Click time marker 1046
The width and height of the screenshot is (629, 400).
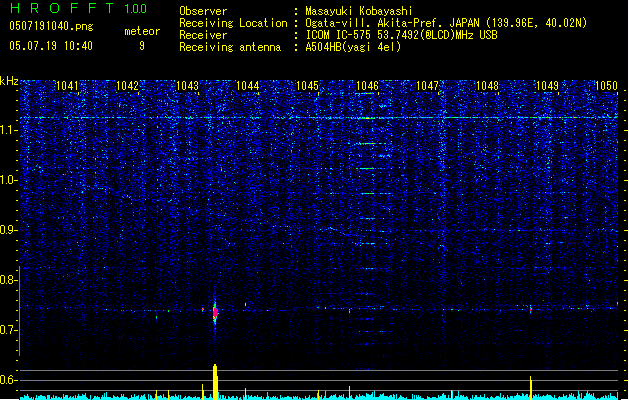click(367, 86)
